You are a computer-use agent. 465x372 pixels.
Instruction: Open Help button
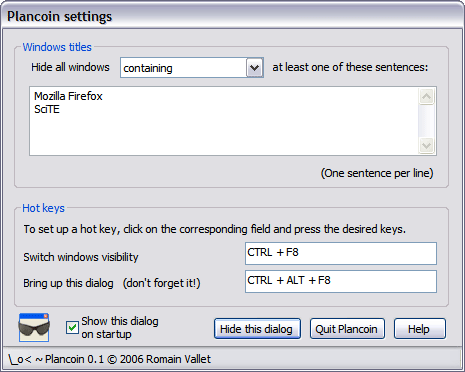[x=420, y=329]
